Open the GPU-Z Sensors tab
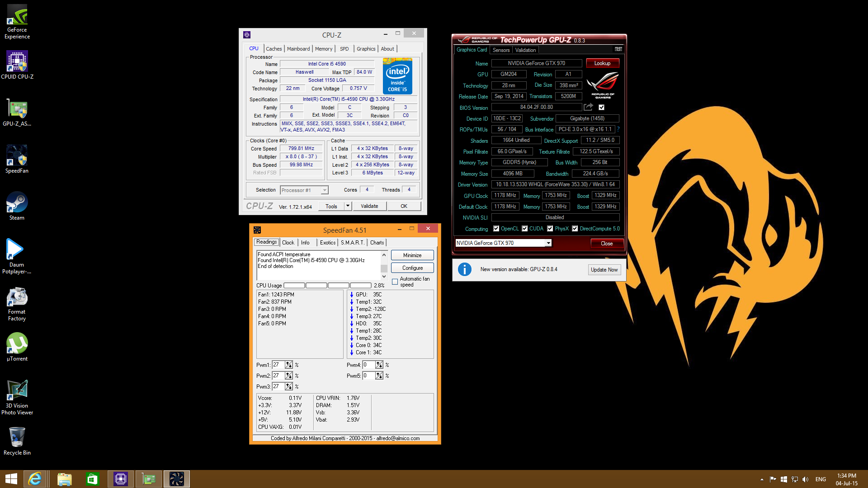The height and width of the screenshot is (488, 868). click(501, 50)
